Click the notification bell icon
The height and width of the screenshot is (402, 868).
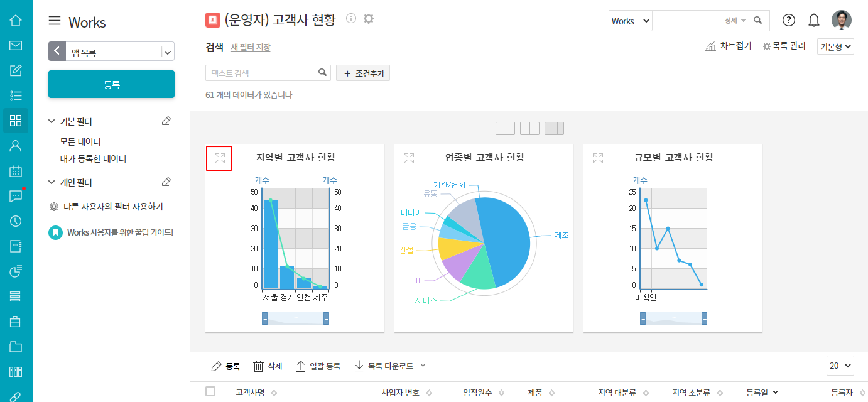point(814,21)
